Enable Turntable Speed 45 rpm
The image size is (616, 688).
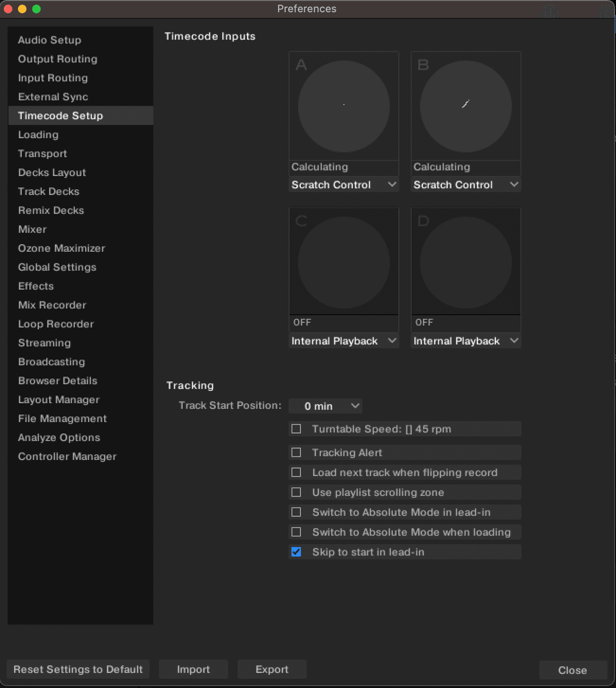(x=296, y=429)
